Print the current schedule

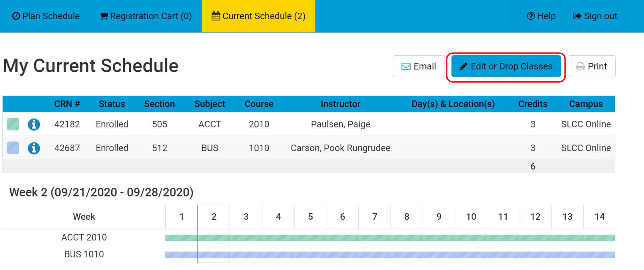(x=591, y=66)
